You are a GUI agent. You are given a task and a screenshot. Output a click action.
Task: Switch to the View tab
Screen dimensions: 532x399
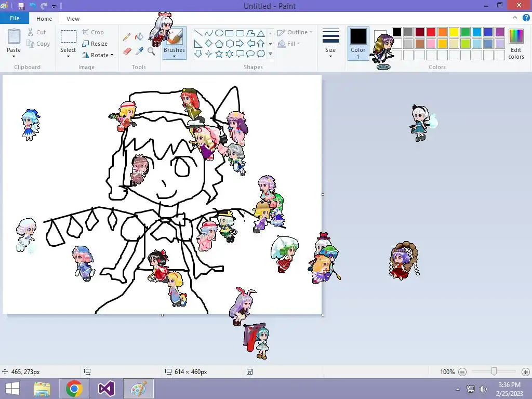73,19
